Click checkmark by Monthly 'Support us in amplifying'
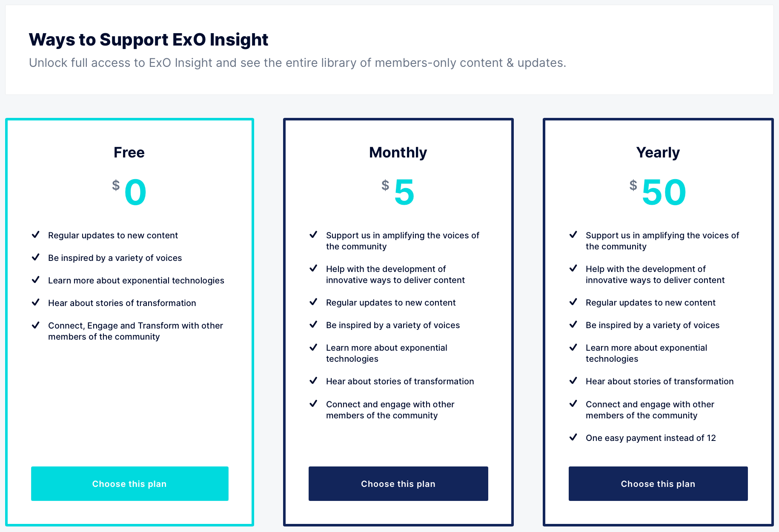This screenshot has height=532, width=779. [x=313, y=235]
